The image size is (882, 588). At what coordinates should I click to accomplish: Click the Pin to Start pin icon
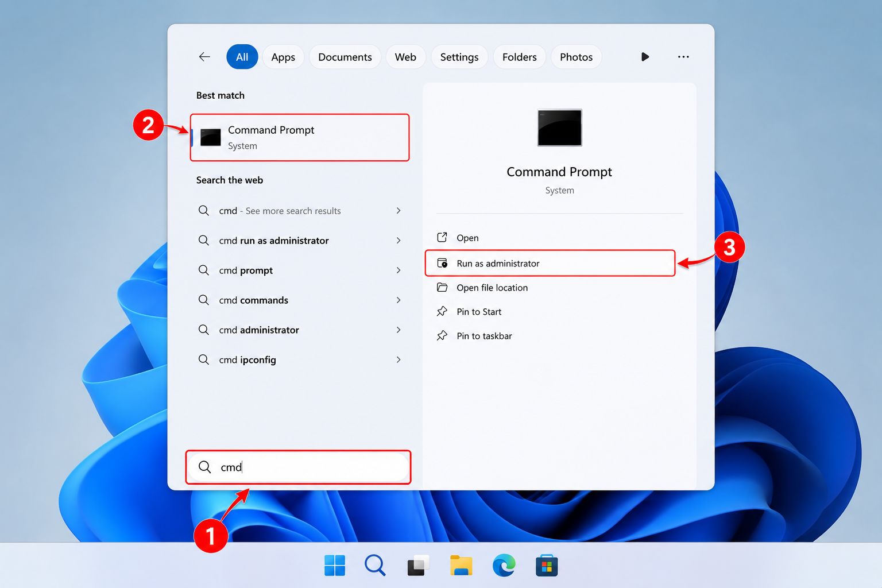pos(442,311)
